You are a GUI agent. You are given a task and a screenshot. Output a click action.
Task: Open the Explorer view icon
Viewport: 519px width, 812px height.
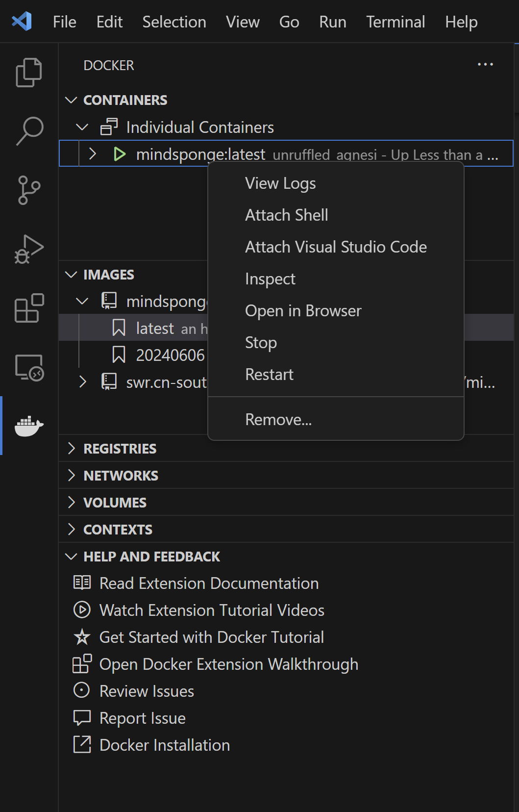click(x=29, y=73)
